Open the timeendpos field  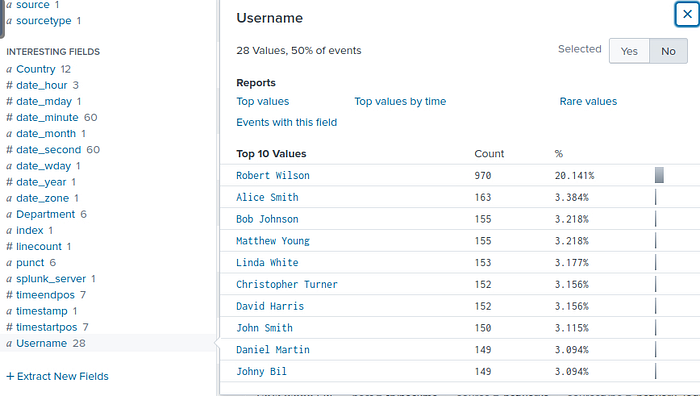click(45, 295)
